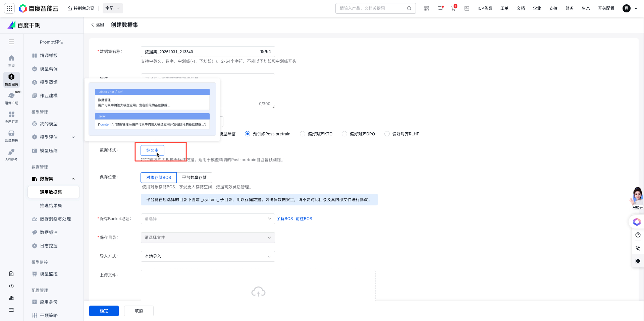Collapse sidebar using hamburger menu icon

pyautogui.click(x=11, y=42)
